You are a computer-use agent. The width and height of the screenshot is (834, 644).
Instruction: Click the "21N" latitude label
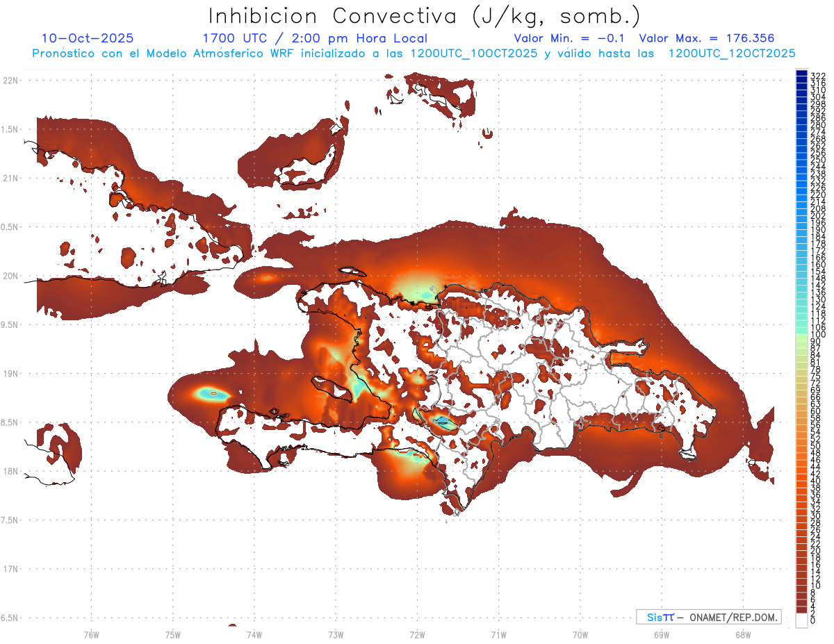tap(10, 178)
